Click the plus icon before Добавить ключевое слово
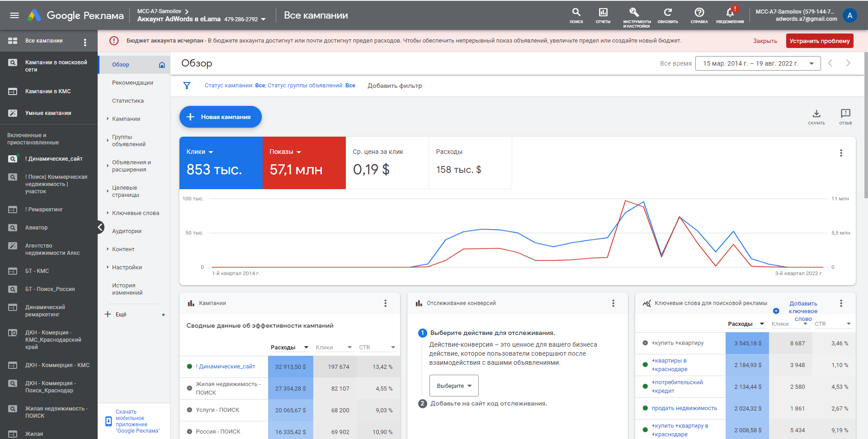 776,311
